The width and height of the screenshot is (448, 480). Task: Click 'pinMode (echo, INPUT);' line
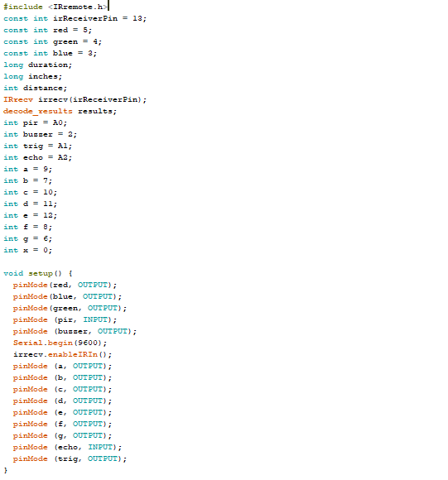[x=67, y=447]
